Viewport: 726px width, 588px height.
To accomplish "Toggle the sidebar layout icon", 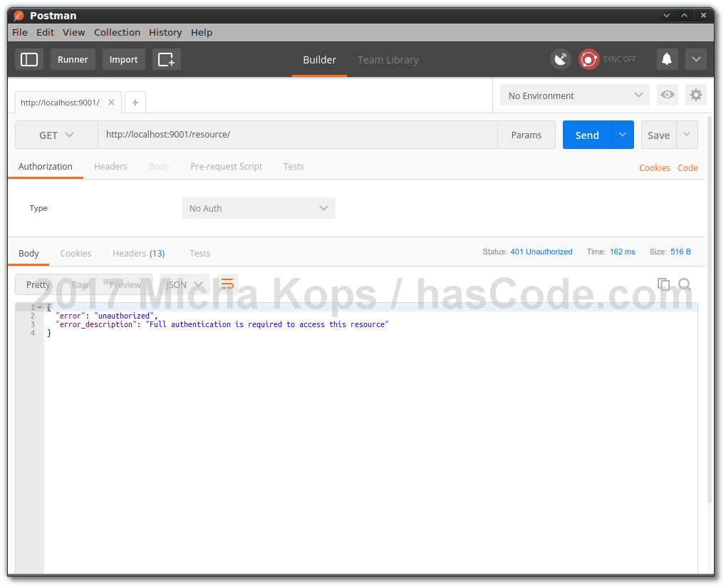I will (28, 59).
